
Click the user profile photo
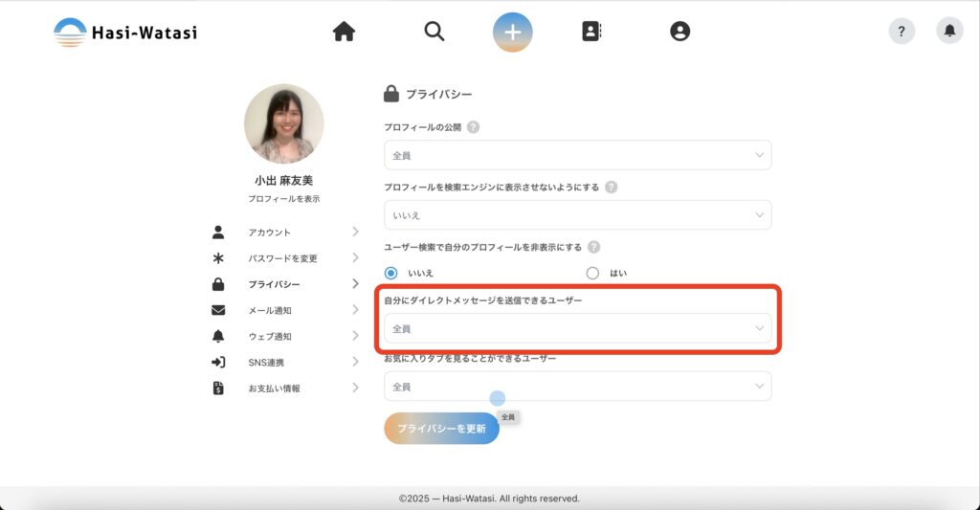tap(283, 123)
